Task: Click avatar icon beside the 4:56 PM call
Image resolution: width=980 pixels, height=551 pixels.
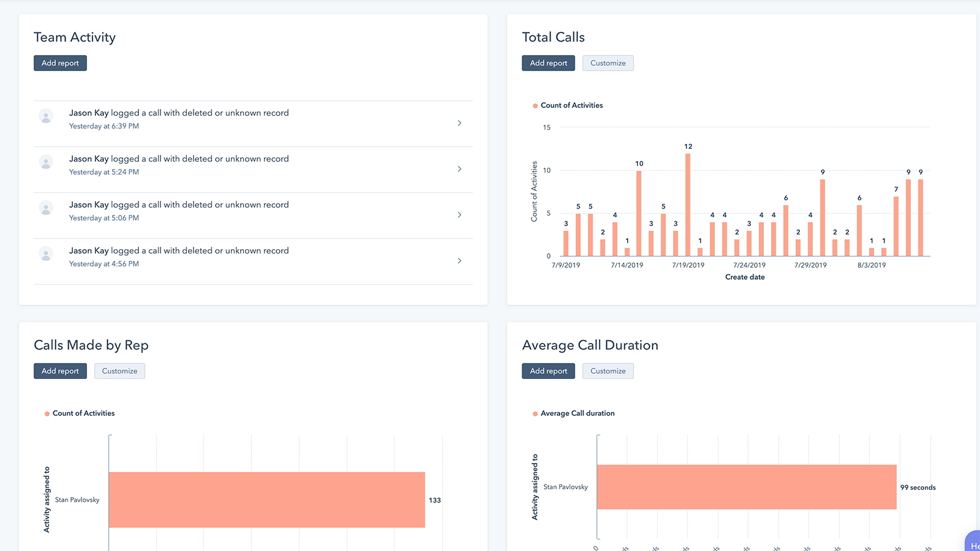Action: pos(46,253)
